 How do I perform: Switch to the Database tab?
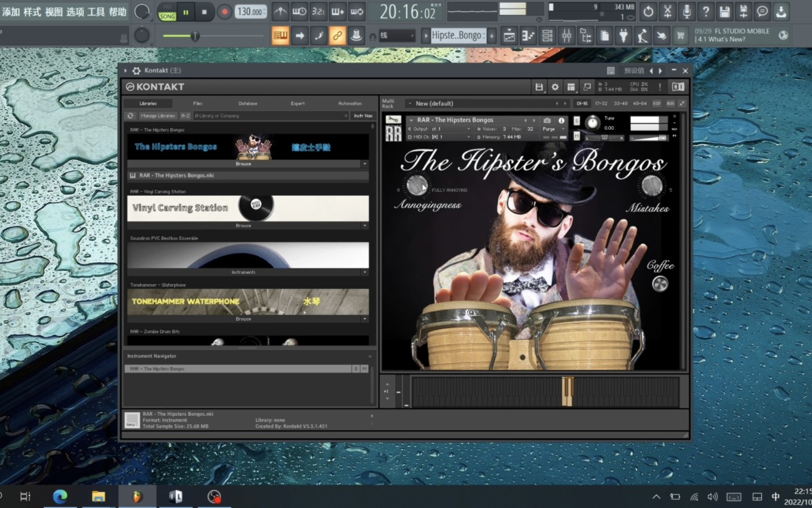click(x=247, y=103)
